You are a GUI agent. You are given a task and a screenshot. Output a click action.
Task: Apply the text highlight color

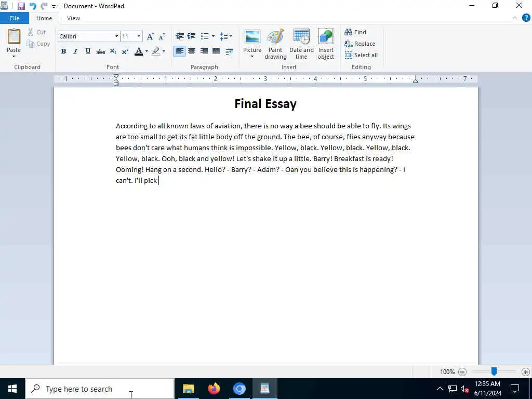point(156,51)
